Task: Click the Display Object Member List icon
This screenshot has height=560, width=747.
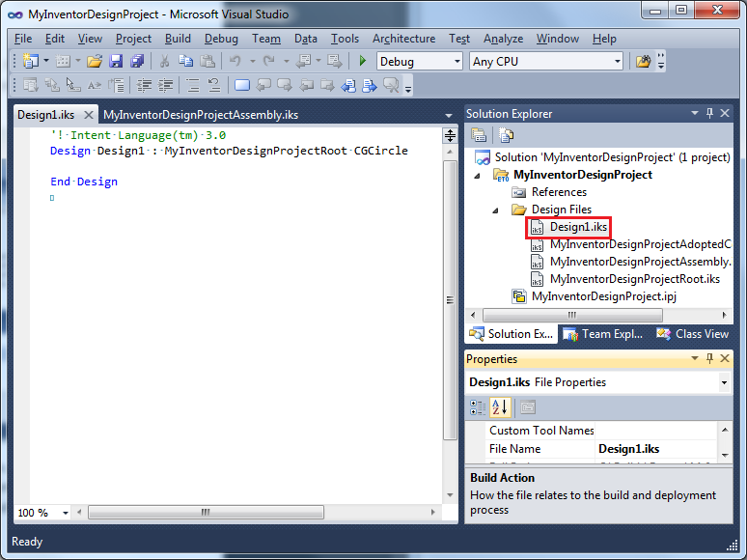Action: point(31,85)
